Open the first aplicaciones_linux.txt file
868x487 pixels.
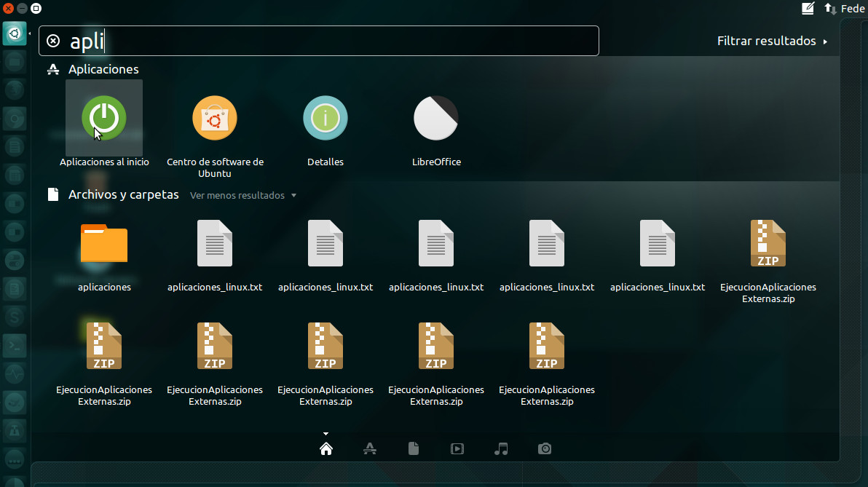[215, 244]
